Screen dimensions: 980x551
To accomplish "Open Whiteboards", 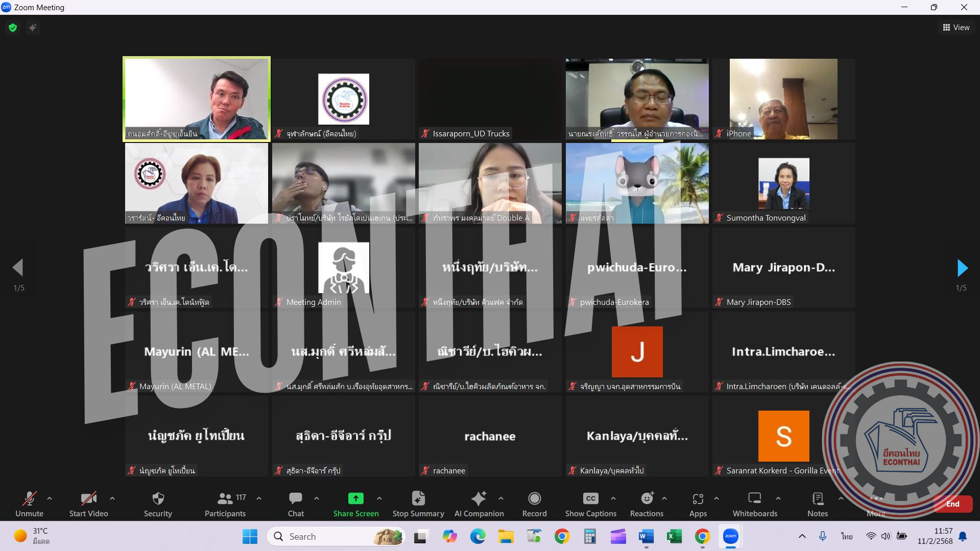I will click(754, 504).
